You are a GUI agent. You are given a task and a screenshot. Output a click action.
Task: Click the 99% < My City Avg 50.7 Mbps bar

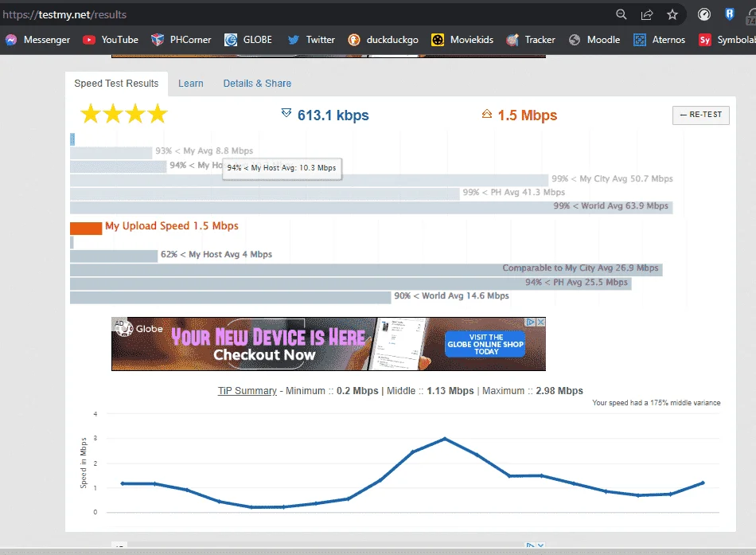point(309,180)
